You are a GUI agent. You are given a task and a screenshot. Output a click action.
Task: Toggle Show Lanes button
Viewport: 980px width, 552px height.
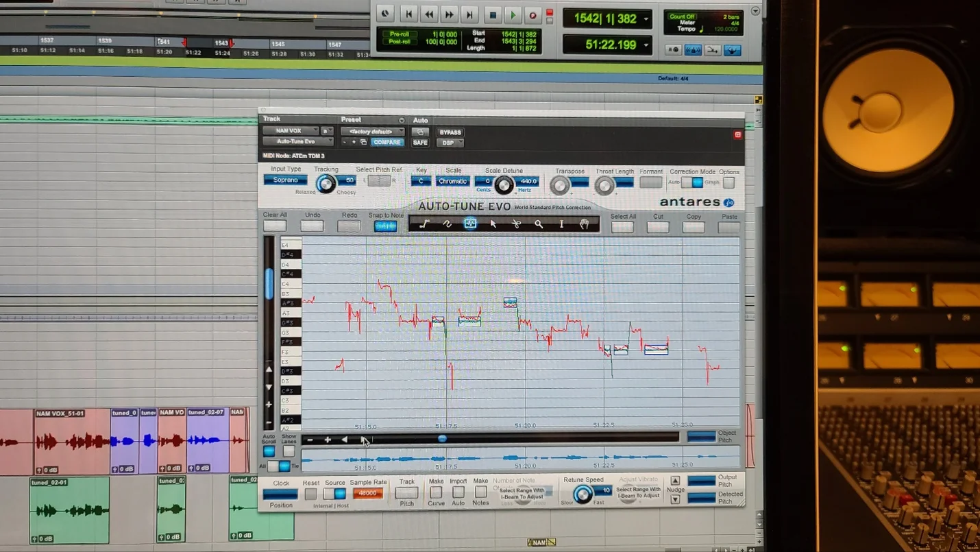(289, 451)
